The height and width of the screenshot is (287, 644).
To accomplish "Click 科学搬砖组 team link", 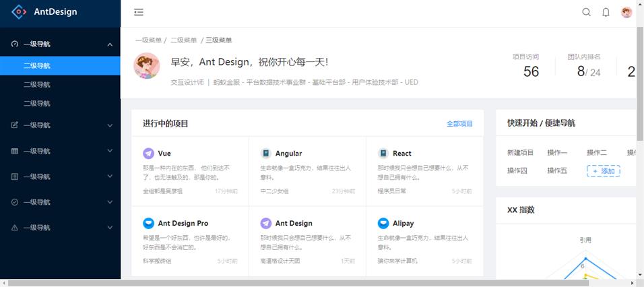I will [x=157, y=261].
